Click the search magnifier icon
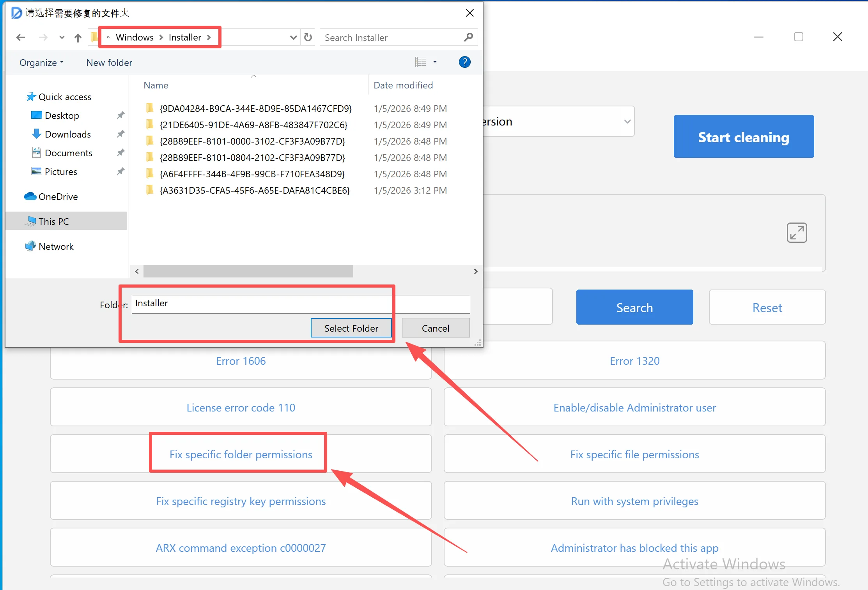The image size is (868, 590). [x=468, y=37]
